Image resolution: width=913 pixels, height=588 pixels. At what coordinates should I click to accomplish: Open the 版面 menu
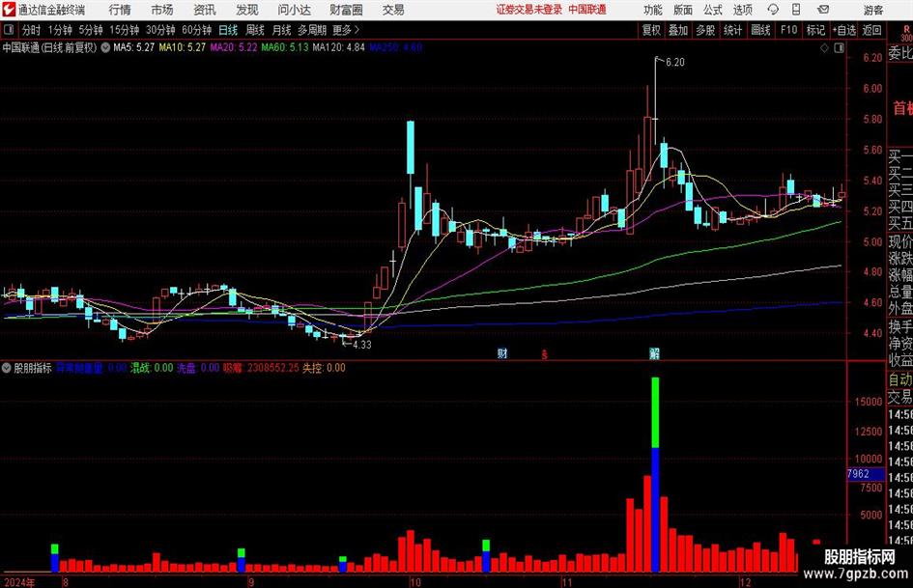pos(682,10)
